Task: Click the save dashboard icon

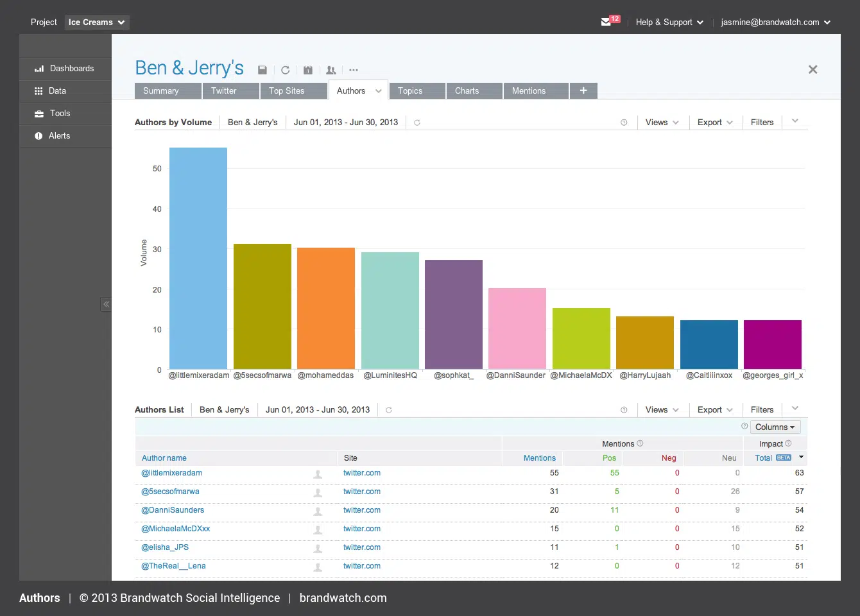Action: (x=262, y=70)
